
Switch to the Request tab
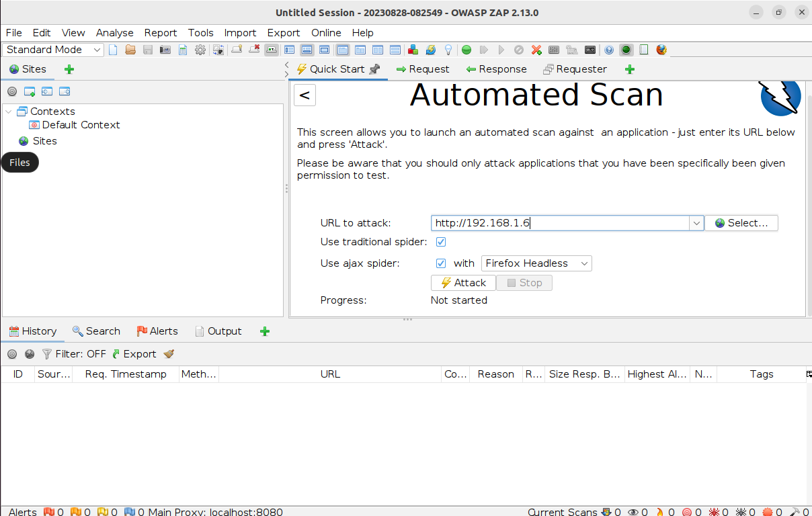click(x=422, y=69)
